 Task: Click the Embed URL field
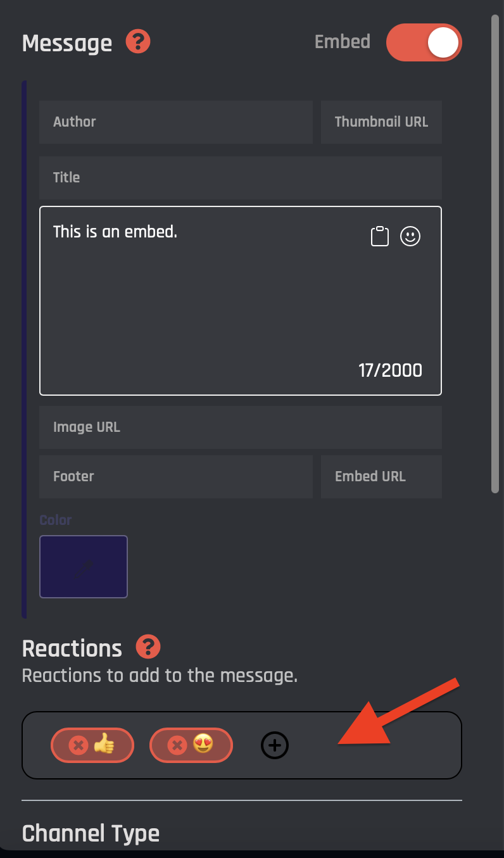click(x=381, y=477)
